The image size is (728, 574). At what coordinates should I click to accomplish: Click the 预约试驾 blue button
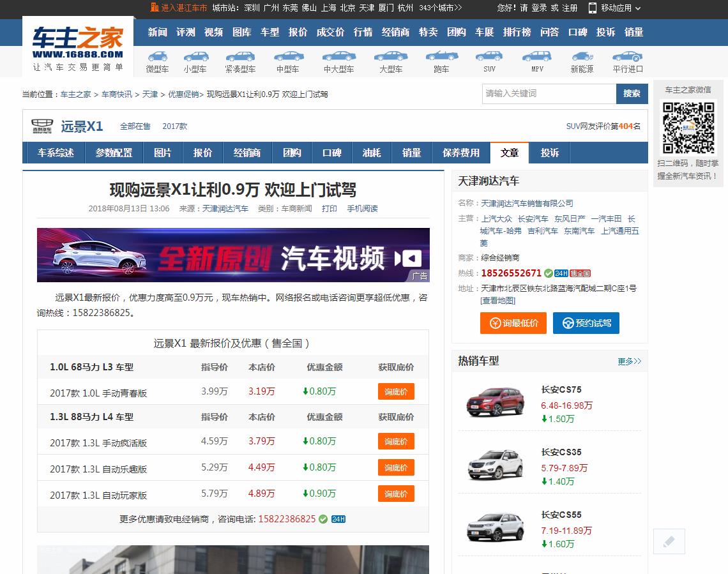[586, 323]
